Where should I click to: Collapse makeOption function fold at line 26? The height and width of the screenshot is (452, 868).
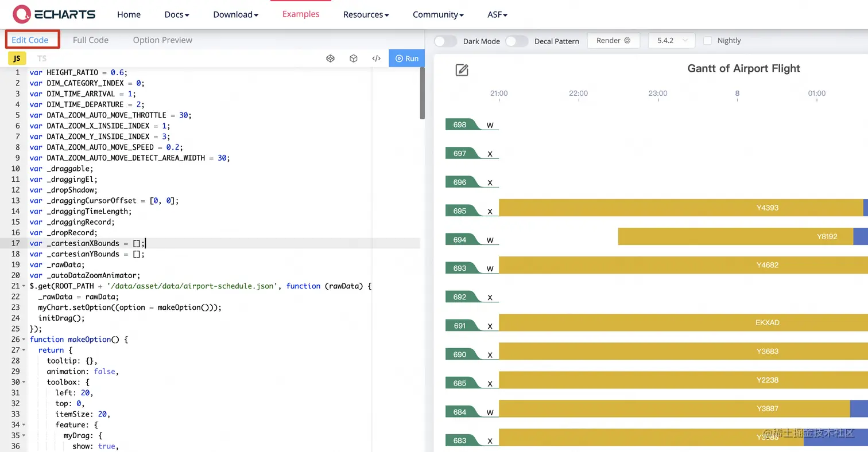(x=24, y=340)
